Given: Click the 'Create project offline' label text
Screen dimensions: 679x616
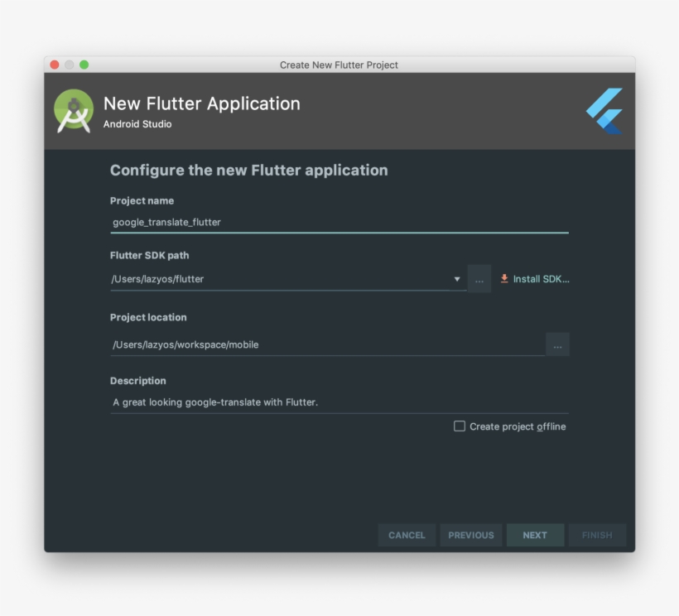Looking at the screenshot, I should point(518,427).
